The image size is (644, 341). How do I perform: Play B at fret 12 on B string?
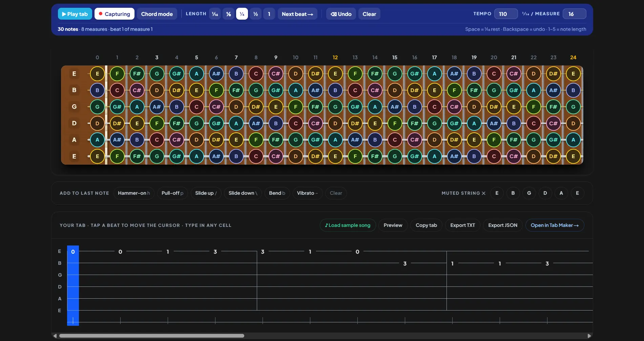(x=335, y=90)
